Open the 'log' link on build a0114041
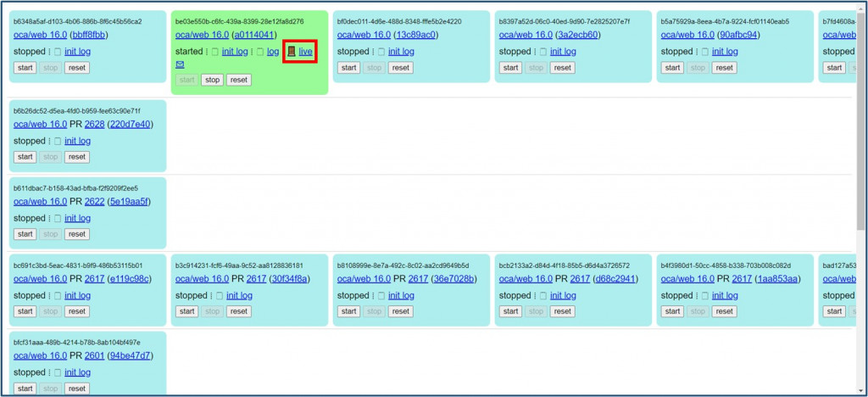This screenshot has height=397, width=868. [x=273, y=52]
